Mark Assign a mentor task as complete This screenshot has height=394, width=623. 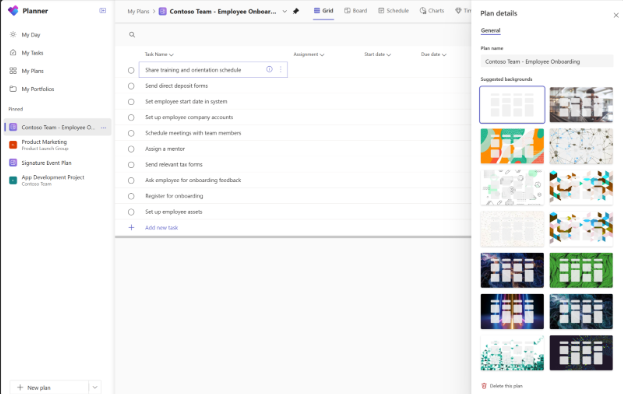pos(131,149)
